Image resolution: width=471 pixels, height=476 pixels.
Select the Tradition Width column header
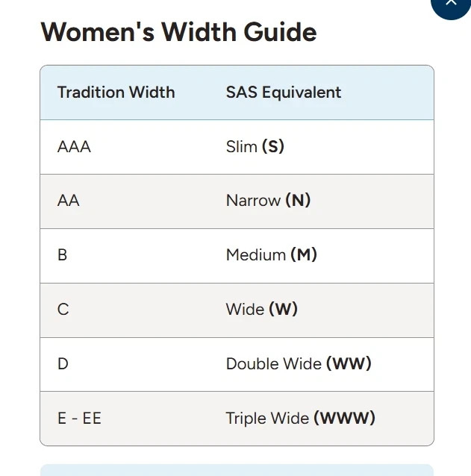(x=116, y=93)
